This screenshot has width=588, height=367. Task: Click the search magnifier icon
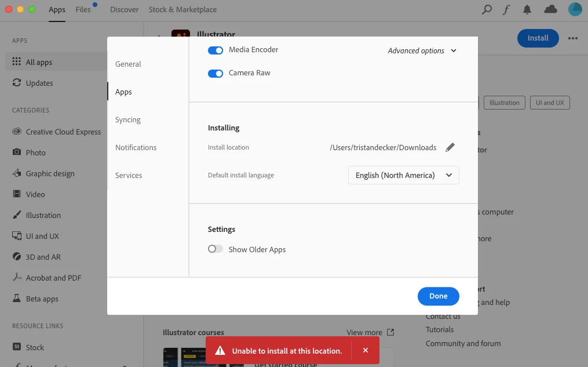pyautogui.click(x=487, y=9)
